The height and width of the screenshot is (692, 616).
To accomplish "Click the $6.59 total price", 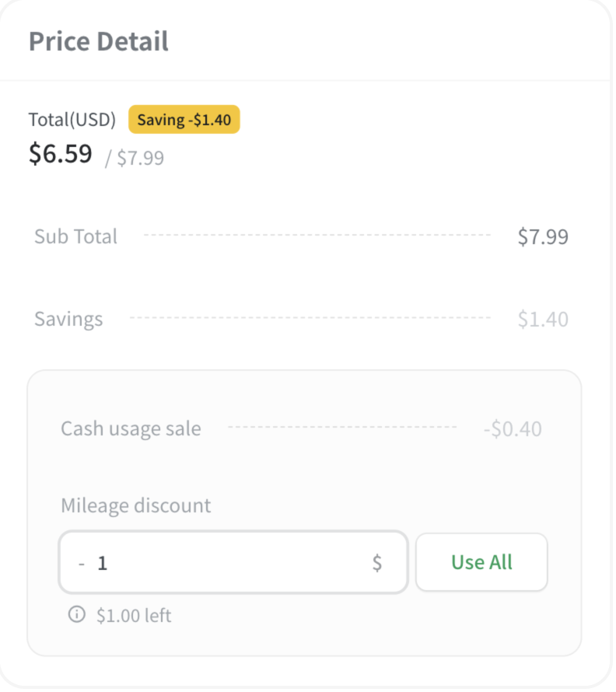I will point(61,154).
